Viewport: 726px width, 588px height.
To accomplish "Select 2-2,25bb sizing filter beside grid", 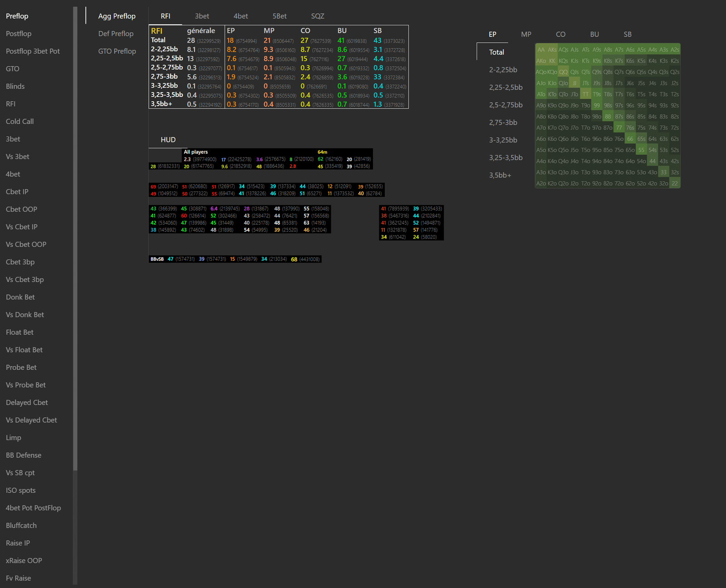I will click(x=503, y=70).
